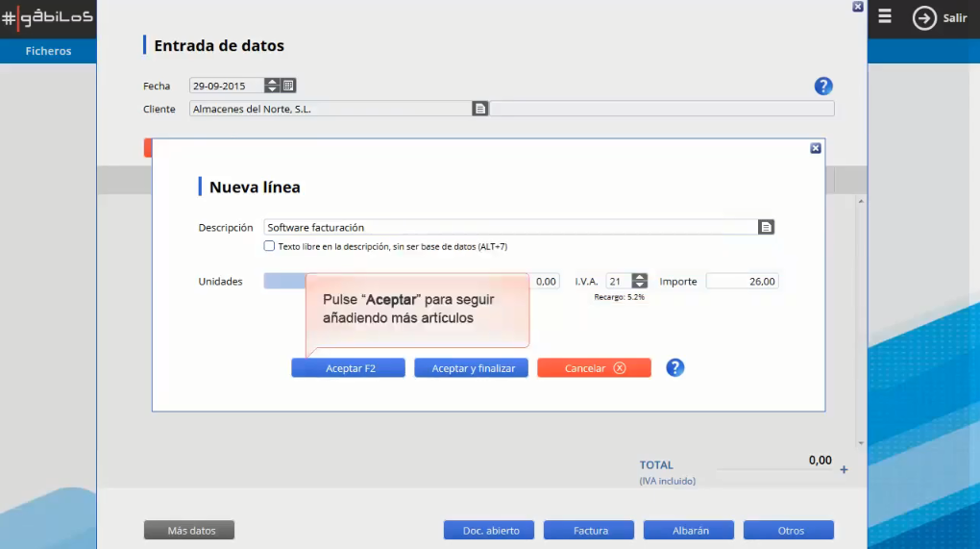Click the scrollbar down arrow of lines list
This screenshot has width=980, height=549.
(861, 443)
